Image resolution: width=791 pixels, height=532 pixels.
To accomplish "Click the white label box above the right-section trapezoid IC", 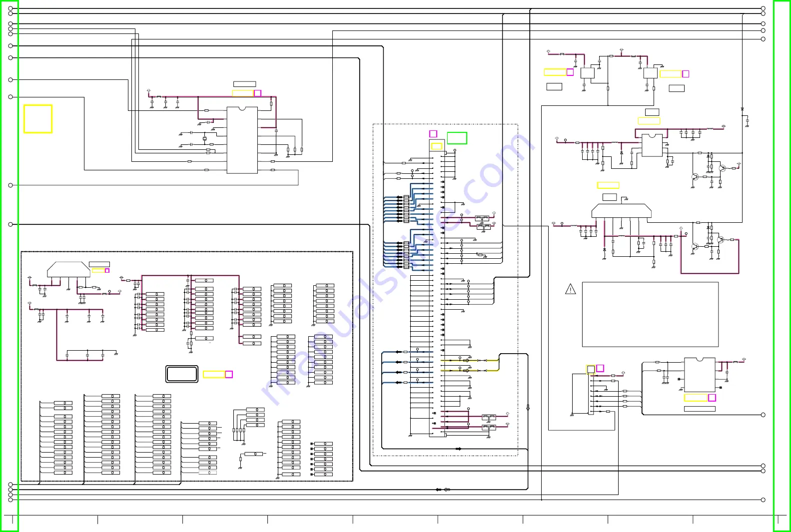I will pyautogui.click(x=610, y=197).
